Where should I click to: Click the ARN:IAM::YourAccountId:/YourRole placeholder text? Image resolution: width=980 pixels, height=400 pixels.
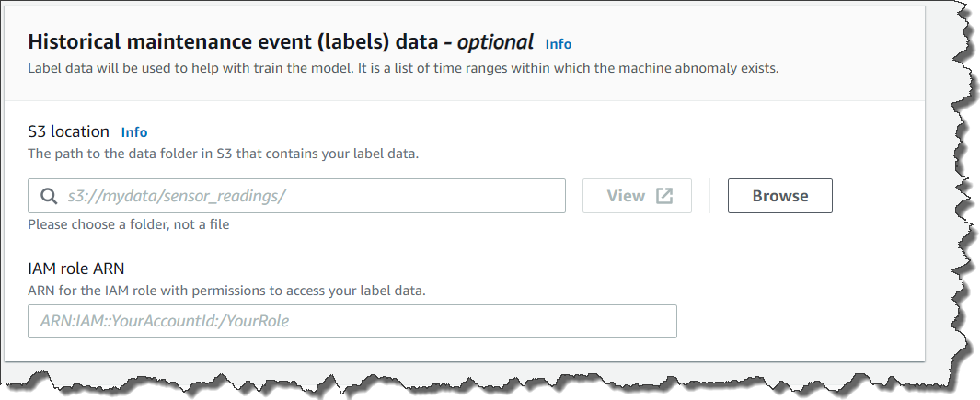tap(171, 321)
